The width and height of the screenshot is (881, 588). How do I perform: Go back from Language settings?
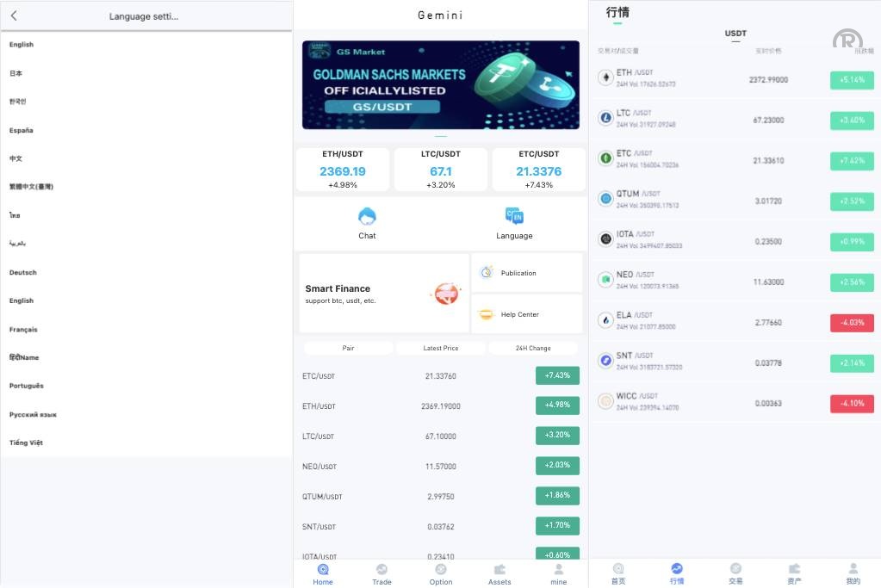click(14, 15)
